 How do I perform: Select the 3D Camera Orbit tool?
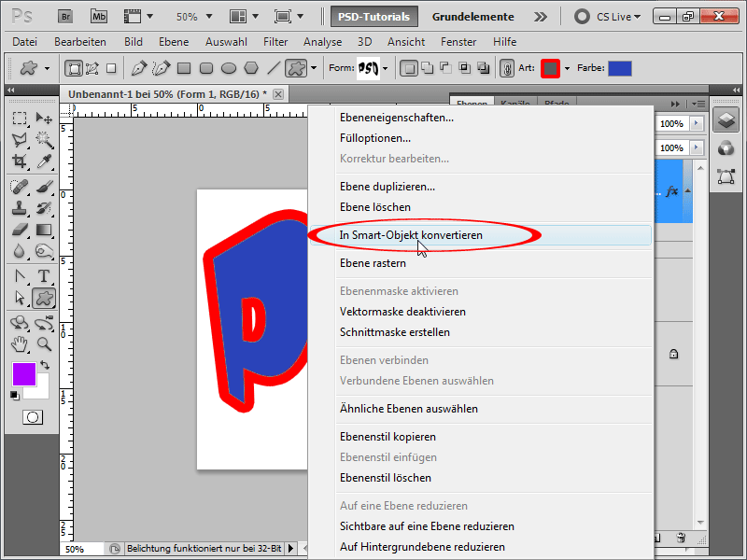click(x=44, y=323)
